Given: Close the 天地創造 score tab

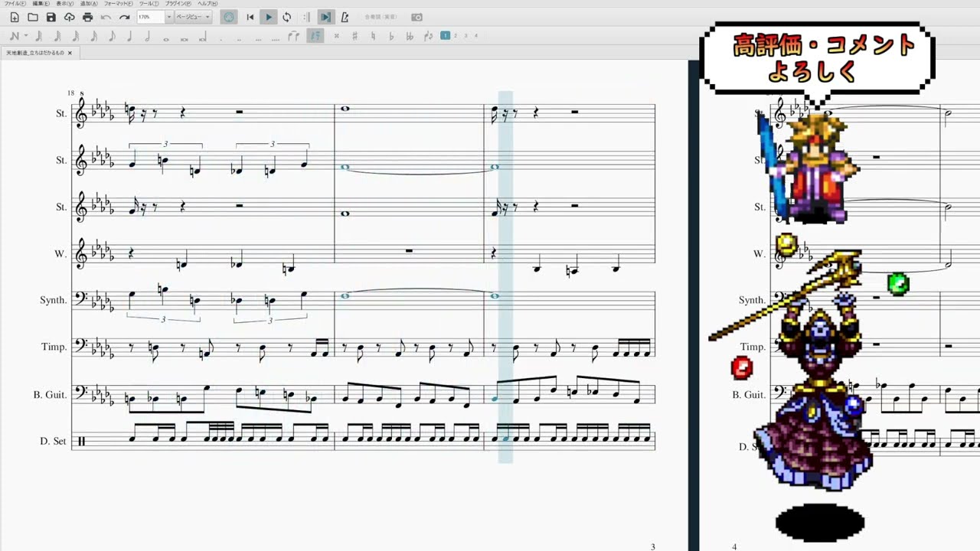Looking at the screenshot, I should pos(70,53).
